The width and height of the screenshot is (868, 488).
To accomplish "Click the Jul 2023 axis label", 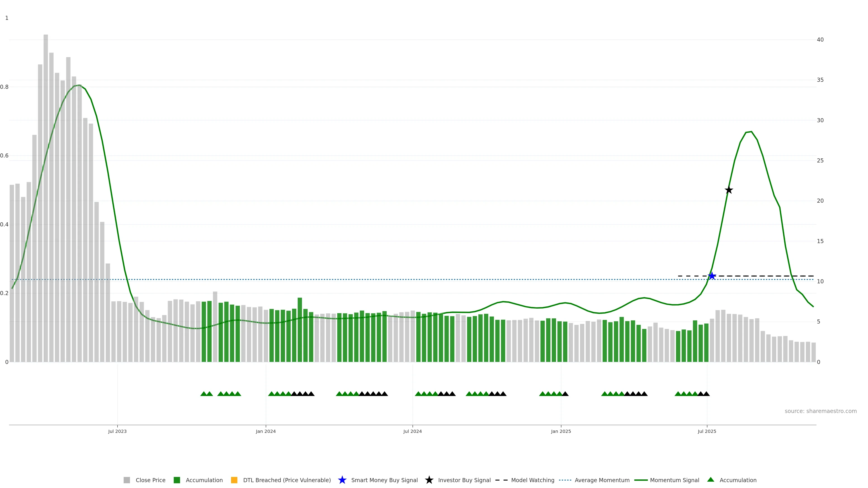I will (x=117, y=431).
